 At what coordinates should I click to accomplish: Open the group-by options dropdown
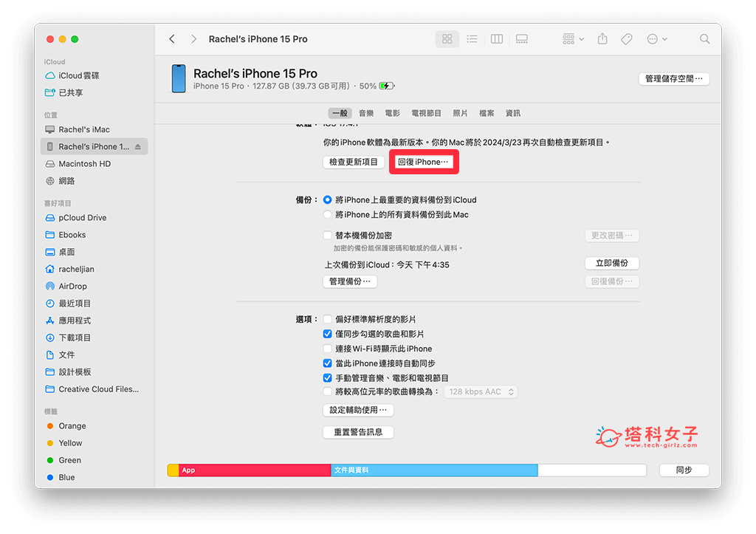[x=573, y=39]
